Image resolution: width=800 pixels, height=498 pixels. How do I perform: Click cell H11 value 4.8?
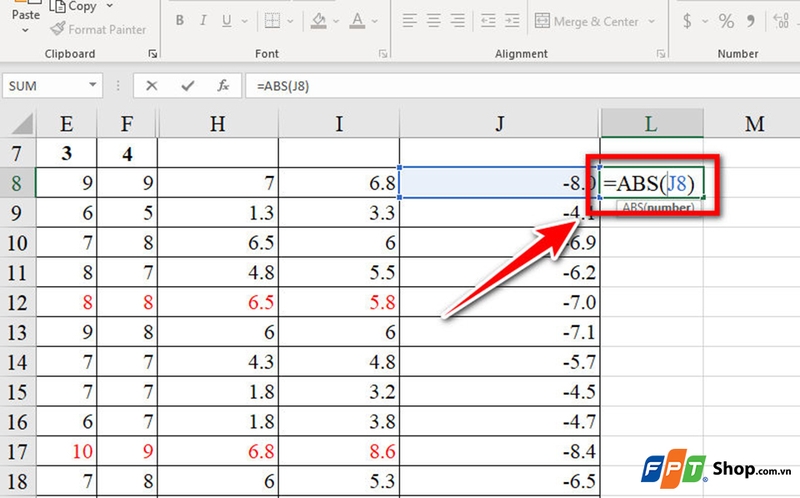pos(218,272)
